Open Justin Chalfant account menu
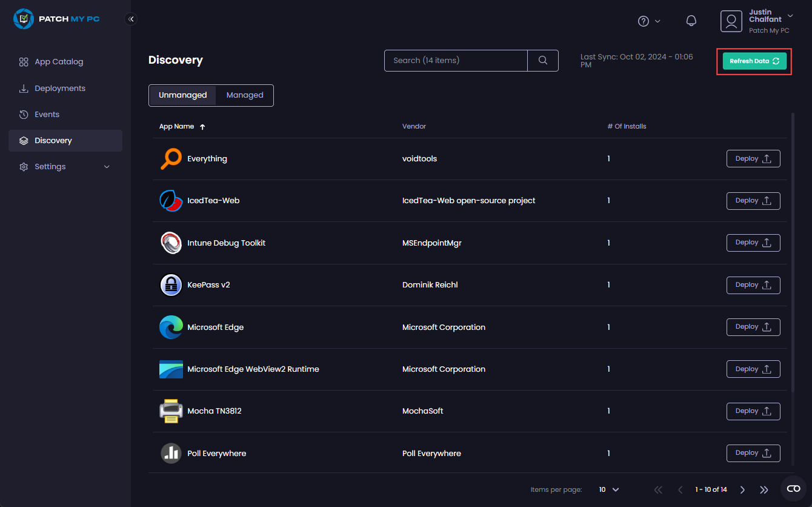This screenshot has width=812, height=507. click(x=756, y=21)
